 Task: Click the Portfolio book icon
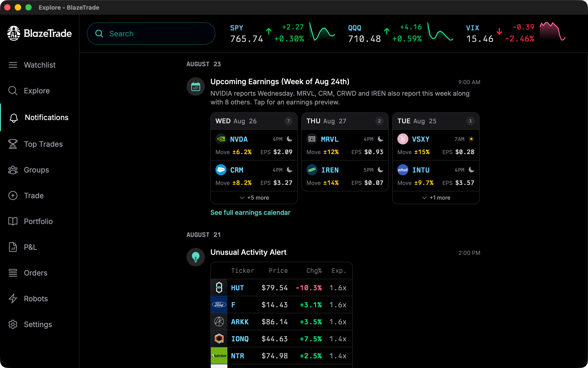tap(13, 221)
